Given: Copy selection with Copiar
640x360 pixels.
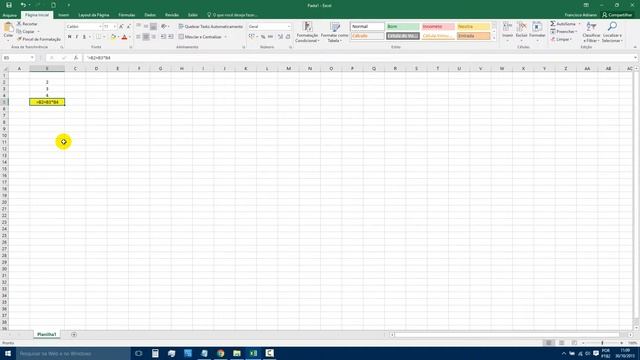Looking at the screenshot, I should click(x=26, y=31).
